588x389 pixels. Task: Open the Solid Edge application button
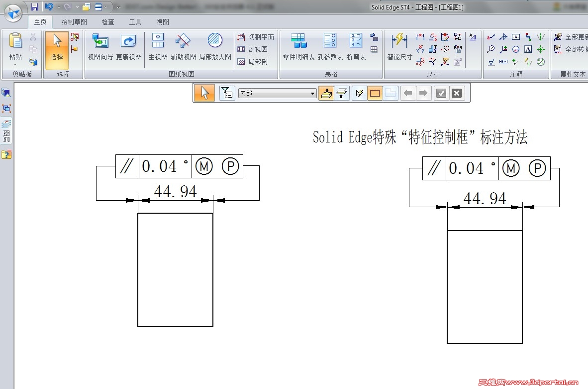(14, 14)
